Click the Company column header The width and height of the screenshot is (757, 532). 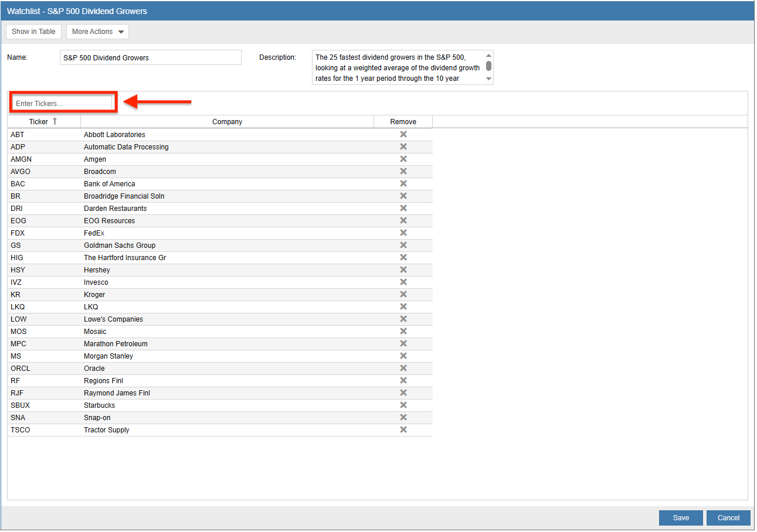click(228, 122)
